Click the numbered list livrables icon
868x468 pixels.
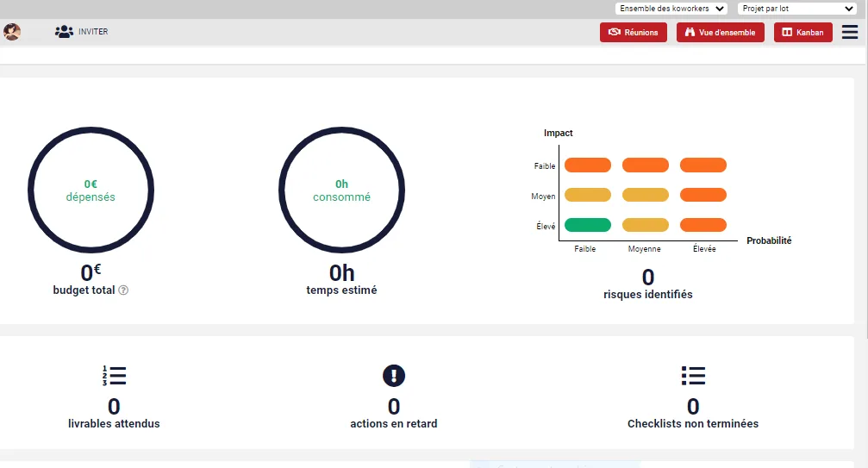[114, 376]
